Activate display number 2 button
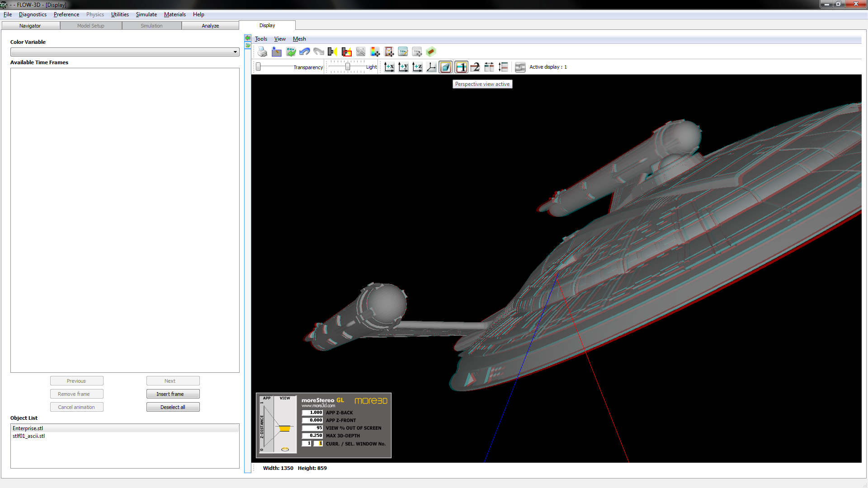The height and width of the screenshot is (488, 868). click(x=475, y=67)
